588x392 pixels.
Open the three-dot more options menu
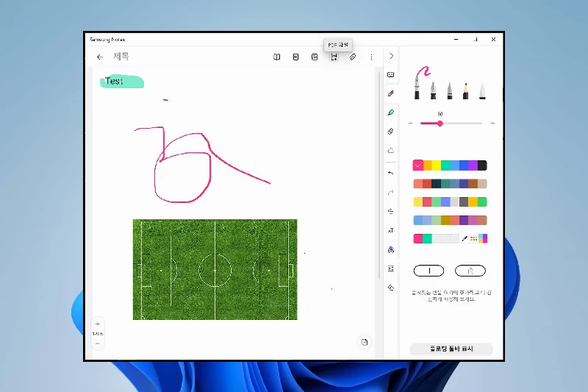coord(371,57)
